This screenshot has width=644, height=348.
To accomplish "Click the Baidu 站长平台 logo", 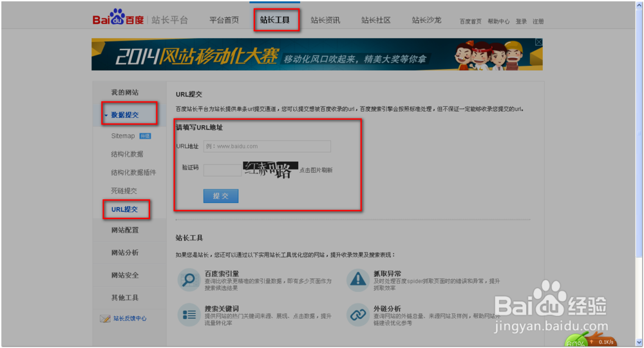I will point(140,19).
